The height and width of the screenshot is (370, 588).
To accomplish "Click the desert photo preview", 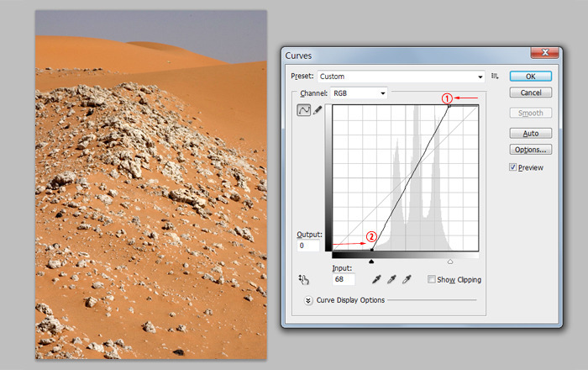I will [151, 185].
